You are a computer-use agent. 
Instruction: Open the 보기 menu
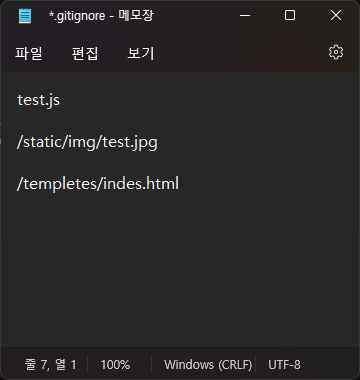pos(141,53)
